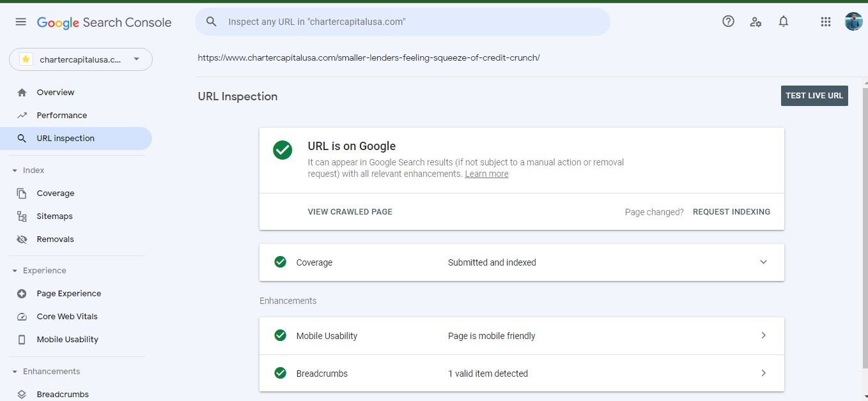This screenshot has width=868, height=401.
Task: Open Core Web Vitals report
Action: 67,317
